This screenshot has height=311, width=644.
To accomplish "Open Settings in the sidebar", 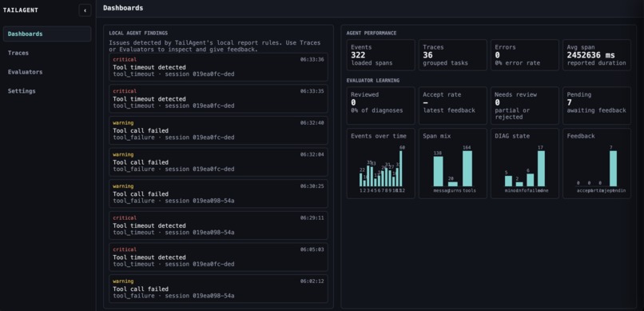I will (x=47, y=91).
